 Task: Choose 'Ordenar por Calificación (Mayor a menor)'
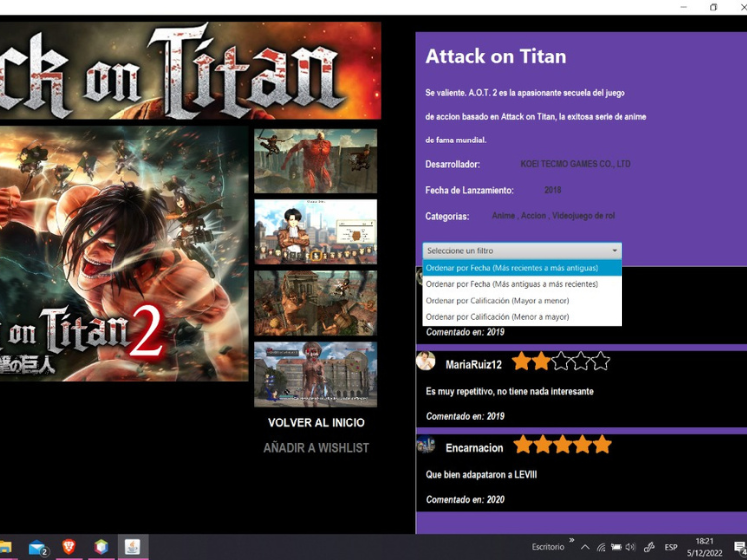[522, 300]
